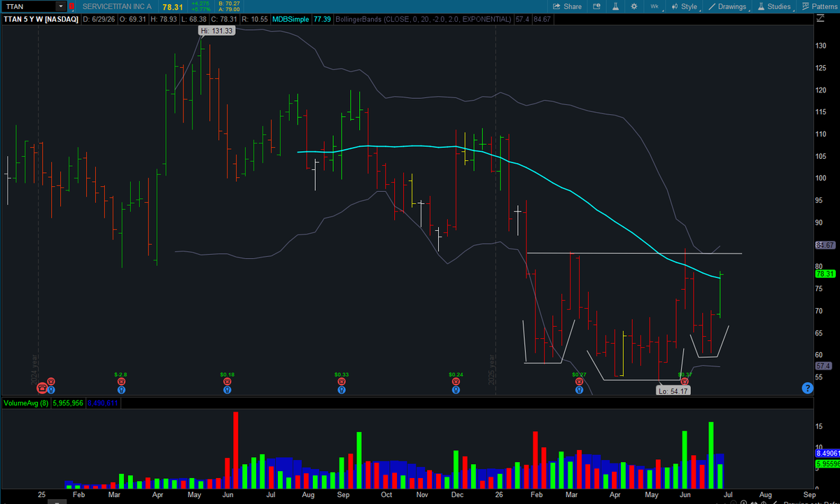Image resolution: width=840 pixels, height=504 pixels.
Task: Click the earnings icon labeled $-2.8
Action: (x=121, y=381)
